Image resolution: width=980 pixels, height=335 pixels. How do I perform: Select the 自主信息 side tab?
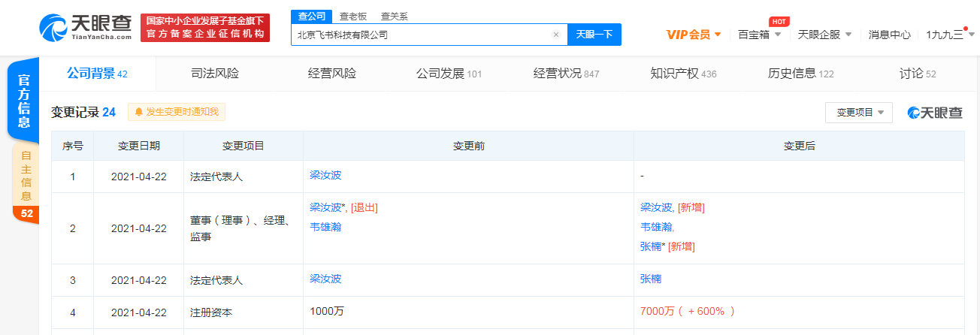tap(26, 177)
